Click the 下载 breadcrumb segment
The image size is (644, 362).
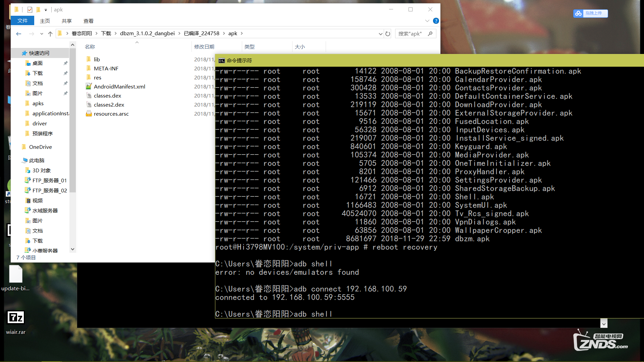click(x=106, y=34)
